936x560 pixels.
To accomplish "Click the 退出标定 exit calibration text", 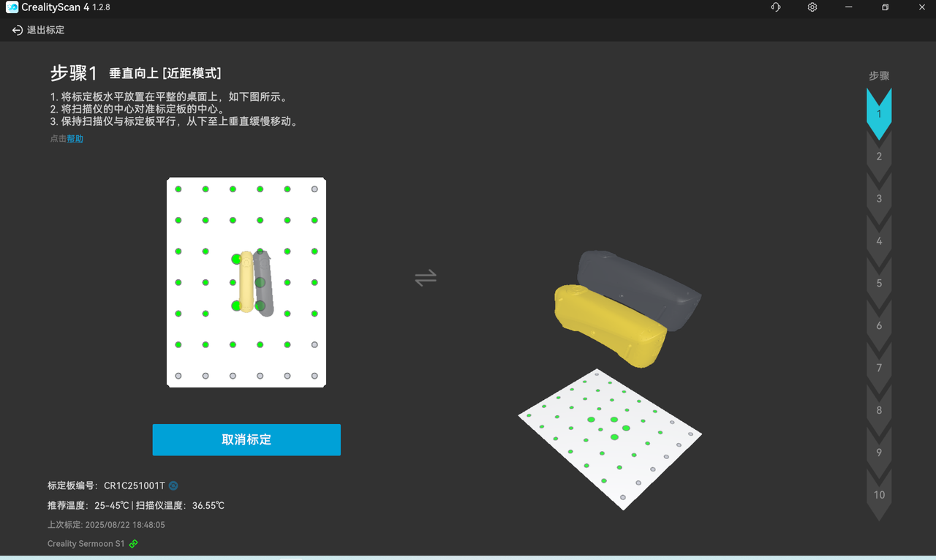I will coord(46,31).
